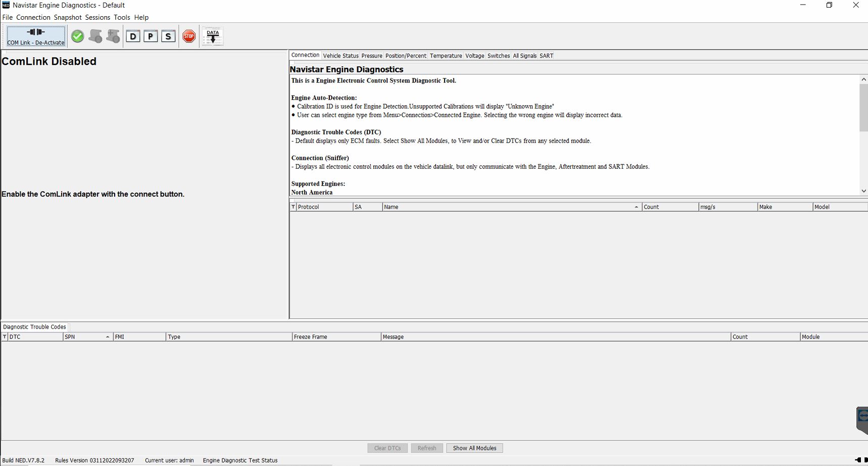Click the Make column header
The image size is (868, 466).
[x=785, y=207]
